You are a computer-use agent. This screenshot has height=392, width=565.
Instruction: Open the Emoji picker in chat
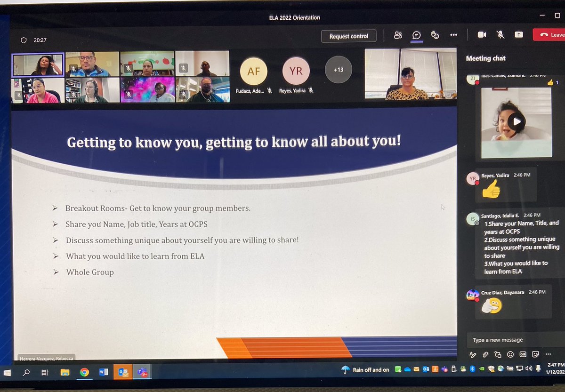click(510, 354)
